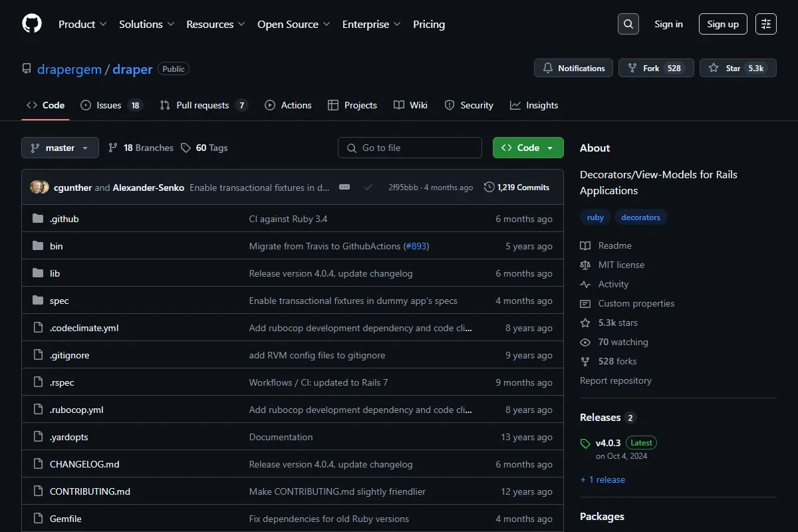798x532 pixels.
Task: Open the accessibility settings sliders icon
Action: click(x=766, y=24)
